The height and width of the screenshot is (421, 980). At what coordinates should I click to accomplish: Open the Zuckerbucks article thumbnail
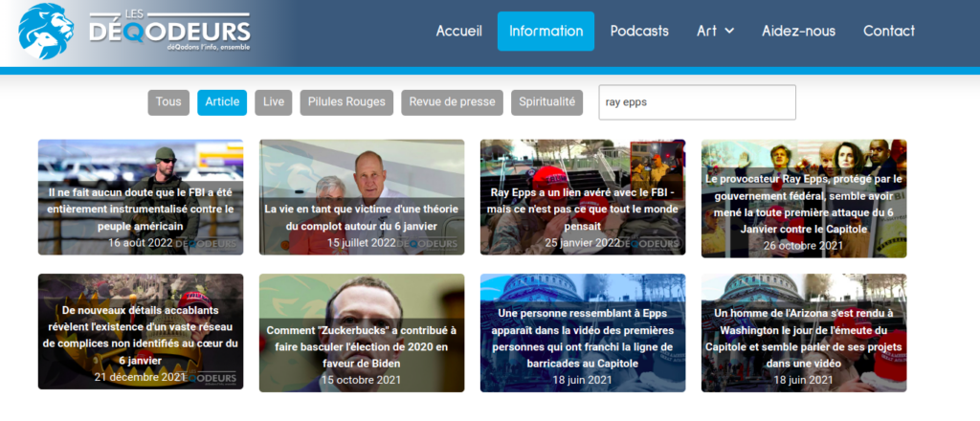click(x=362, y=332)
